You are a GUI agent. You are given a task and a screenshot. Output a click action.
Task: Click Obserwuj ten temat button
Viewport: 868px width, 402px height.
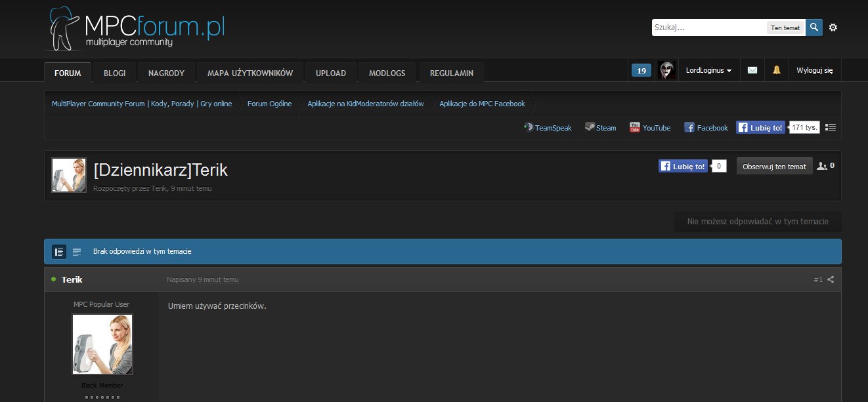(774, 166)
